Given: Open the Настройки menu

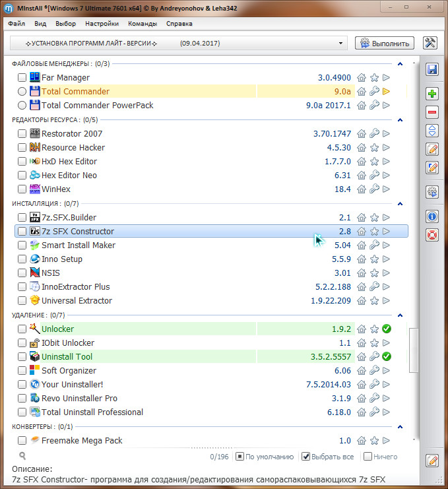Looking at the screenshot, I should click(x=102, y=24).
